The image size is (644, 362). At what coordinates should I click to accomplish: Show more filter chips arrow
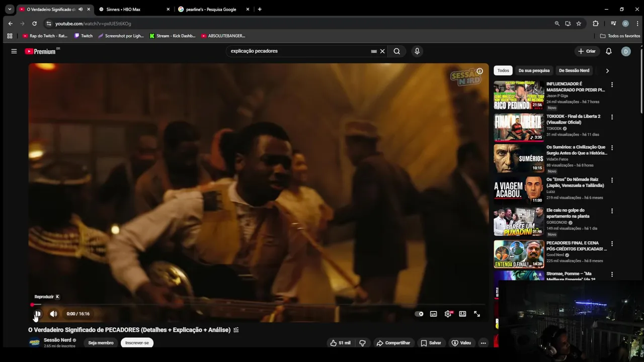coord(607,71)
